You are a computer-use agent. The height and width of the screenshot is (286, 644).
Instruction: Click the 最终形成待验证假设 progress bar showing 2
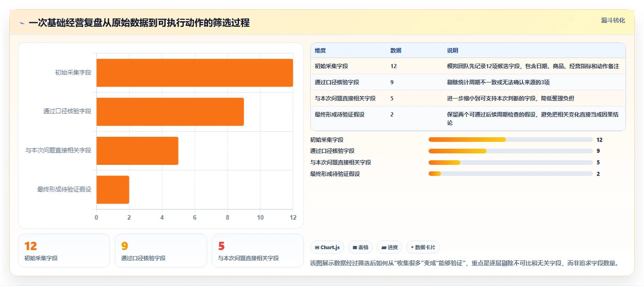pyautogui.click(x=511, y=174)
